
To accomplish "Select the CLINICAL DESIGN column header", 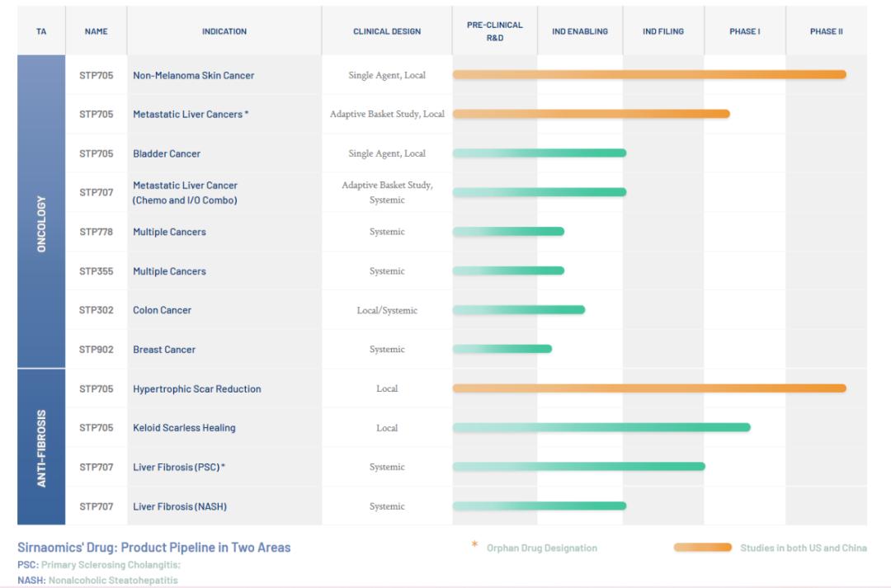I will point(387,31).
